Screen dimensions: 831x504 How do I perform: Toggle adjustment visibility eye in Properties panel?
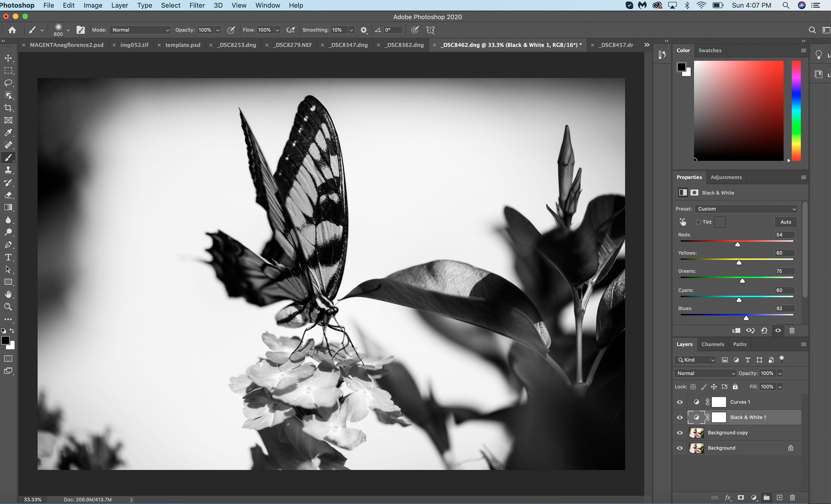point(778,331)
